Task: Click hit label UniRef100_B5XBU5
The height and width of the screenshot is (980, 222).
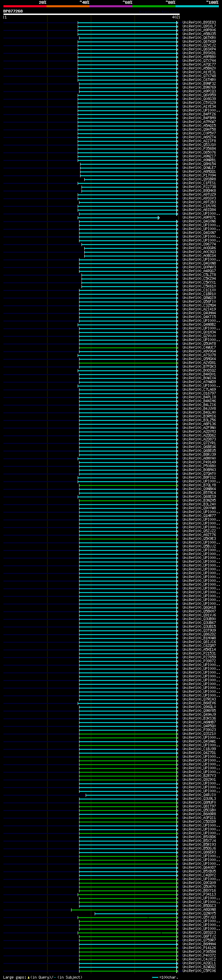Action: [x=199, y=872]
